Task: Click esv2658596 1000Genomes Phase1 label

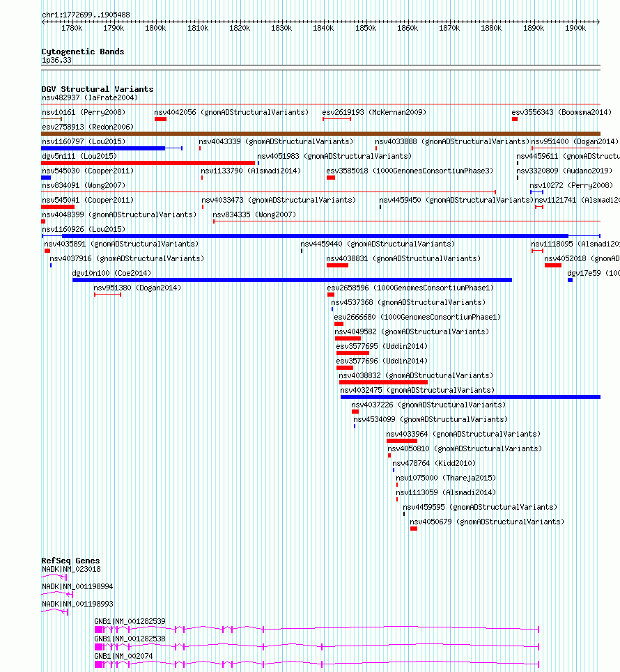Action: [x=411, y=288]
